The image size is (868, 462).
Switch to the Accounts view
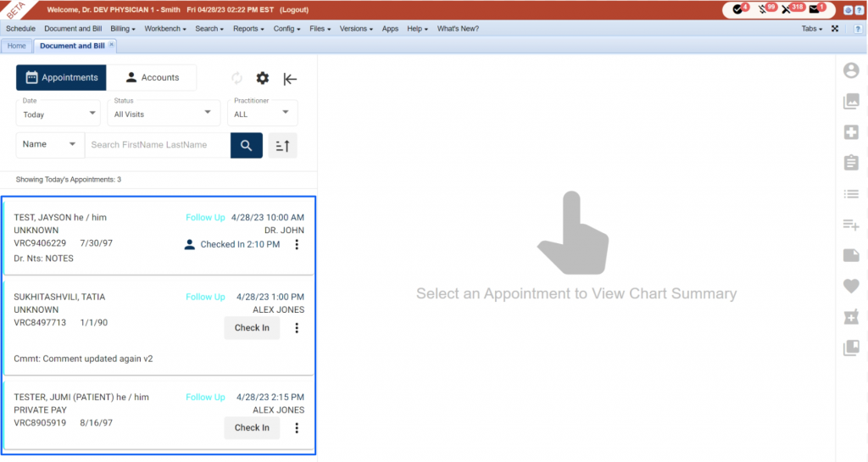click(152, 77)
